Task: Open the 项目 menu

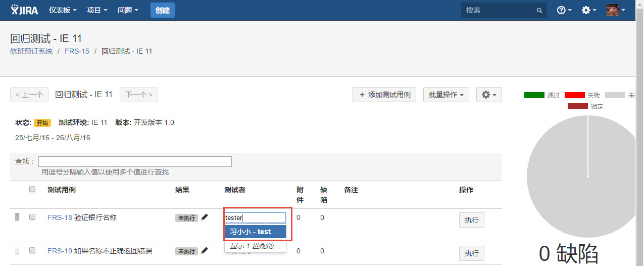Action: coord(97,10)
